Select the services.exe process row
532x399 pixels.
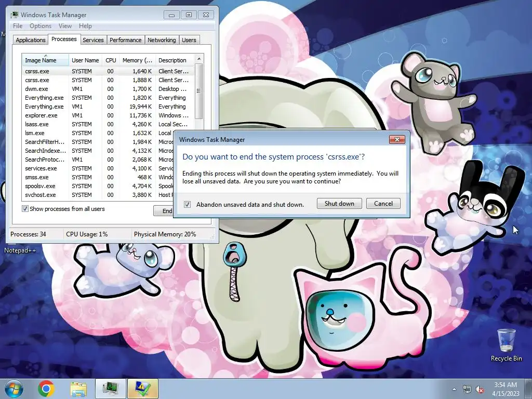pyautogui.click(x=98, y=168)
